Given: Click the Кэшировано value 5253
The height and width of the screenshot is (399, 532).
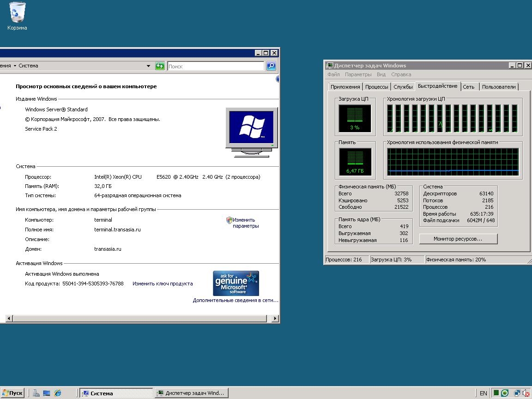Looking at the screenshot, I should click(x=403, y=200).
